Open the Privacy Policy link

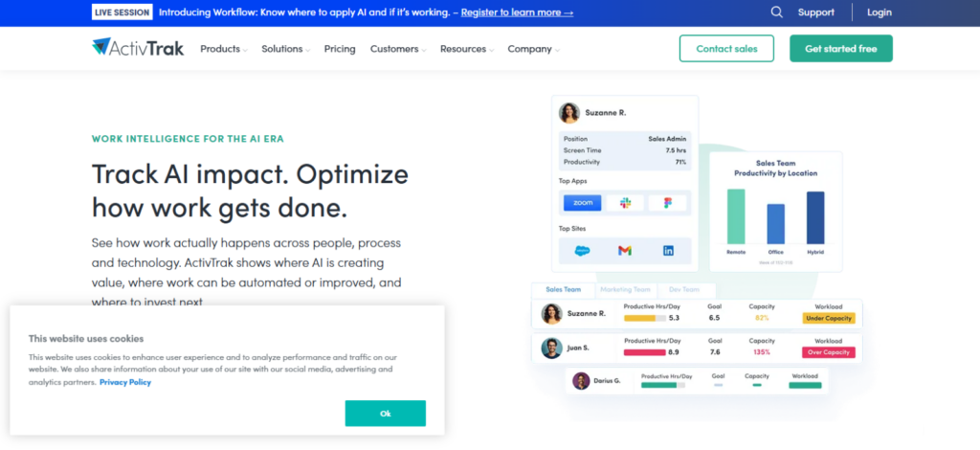tap(125, 382)
